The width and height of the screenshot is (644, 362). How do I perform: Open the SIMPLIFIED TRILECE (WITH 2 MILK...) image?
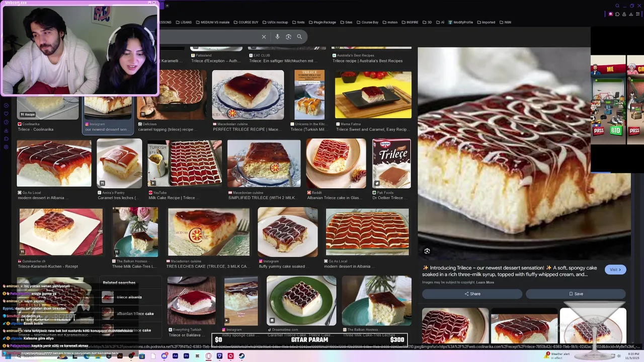[x=264, y=164]
